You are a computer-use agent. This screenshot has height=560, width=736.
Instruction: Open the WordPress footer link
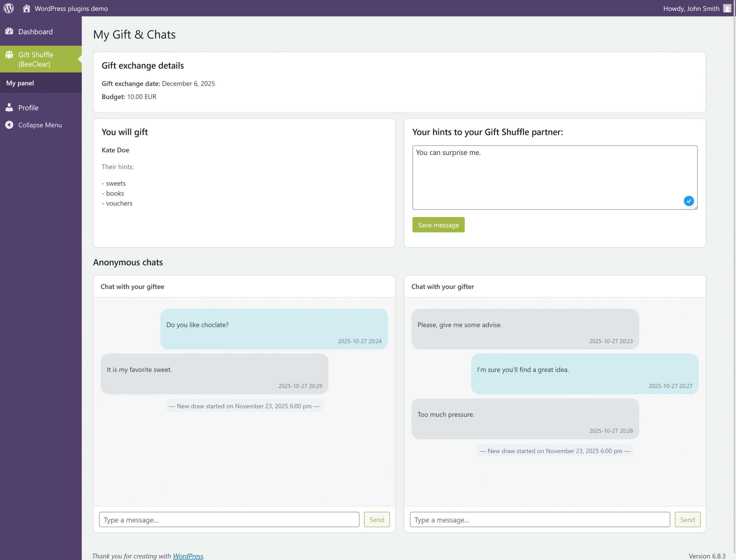coord(187,556)
